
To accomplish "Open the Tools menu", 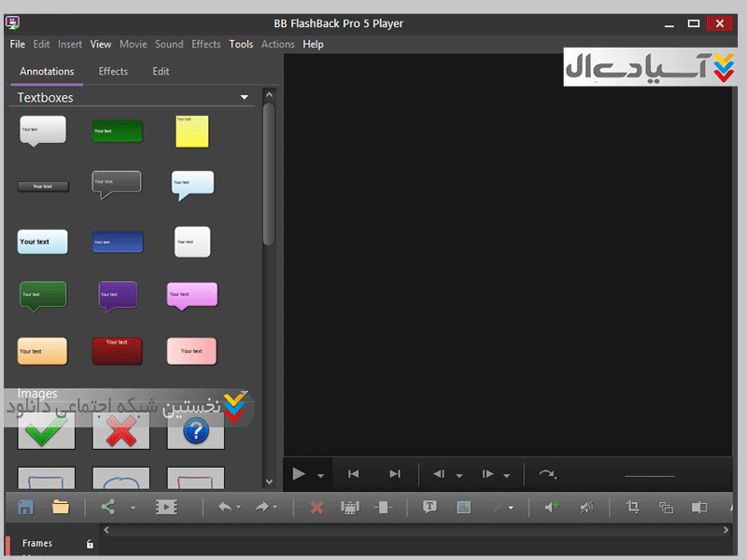I will pyautogui.click(x=241, y=44).
